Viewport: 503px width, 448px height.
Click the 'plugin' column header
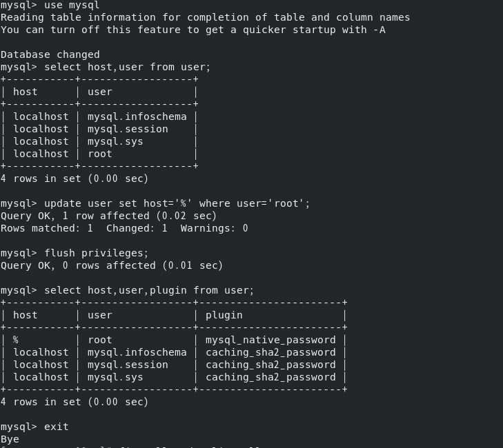pos(224,315)
